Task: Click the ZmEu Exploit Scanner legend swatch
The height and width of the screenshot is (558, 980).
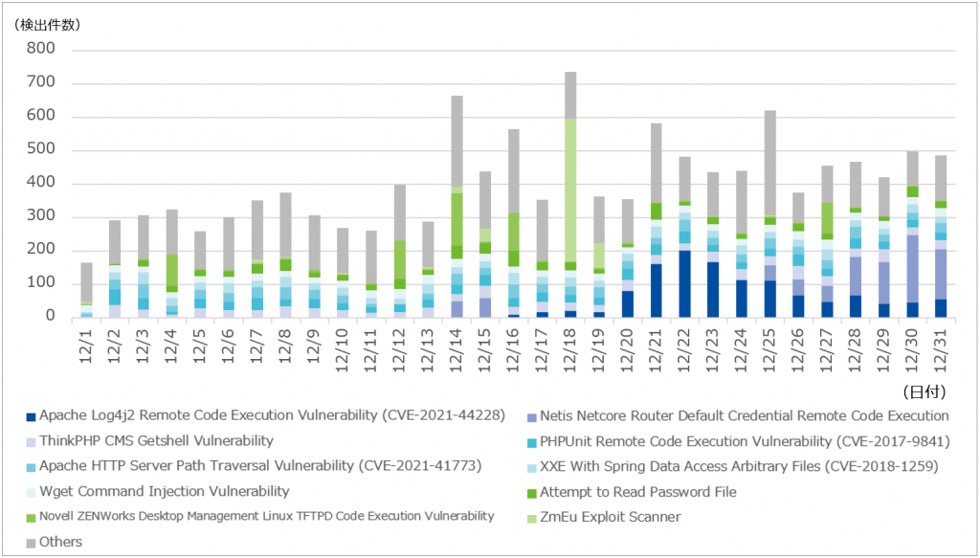Action: (x=531, y=518)
